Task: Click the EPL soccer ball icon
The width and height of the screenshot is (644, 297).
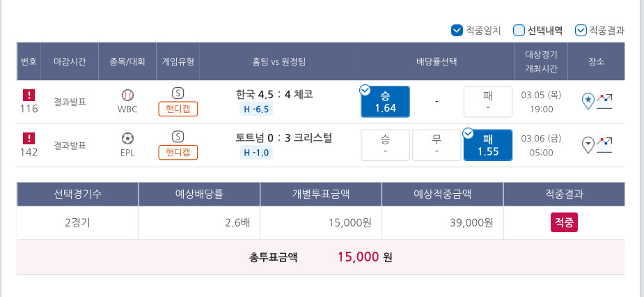Action: point(127,138)
